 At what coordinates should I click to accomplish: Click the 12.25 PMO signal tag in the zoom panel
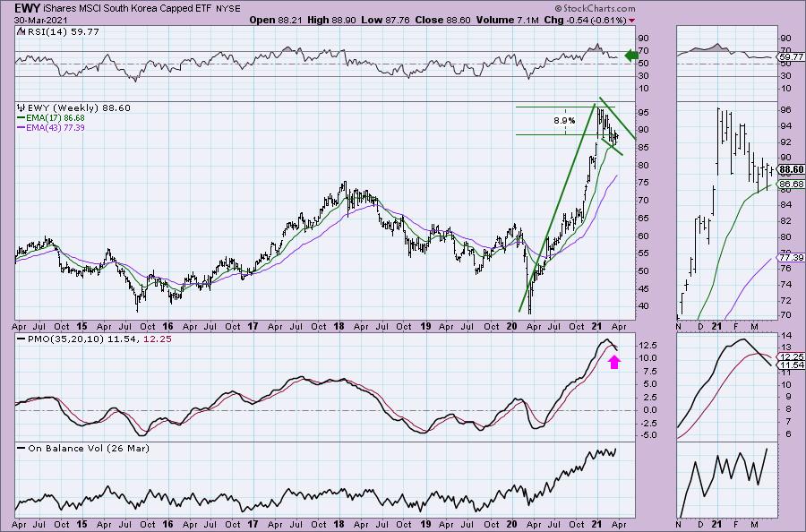pyautogui.click(x=791, y=356)
